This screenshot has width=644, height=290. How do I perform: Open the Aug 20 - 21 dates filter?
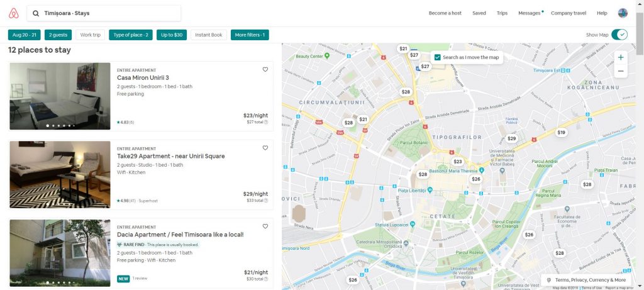(25, 35)
